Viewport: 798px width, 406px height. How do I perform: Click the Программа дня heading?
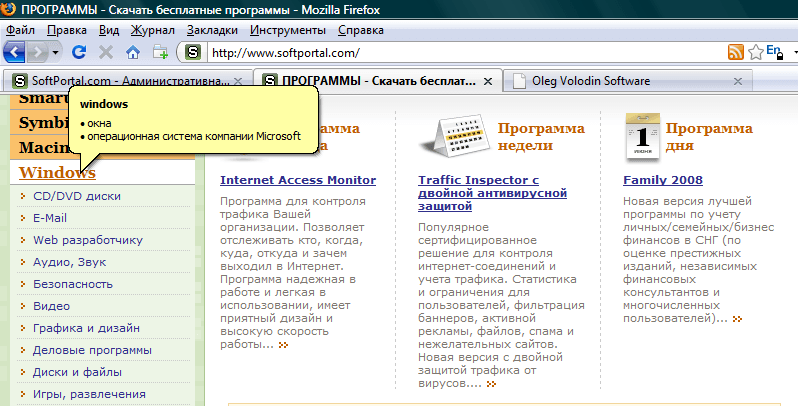pos(709,136)
